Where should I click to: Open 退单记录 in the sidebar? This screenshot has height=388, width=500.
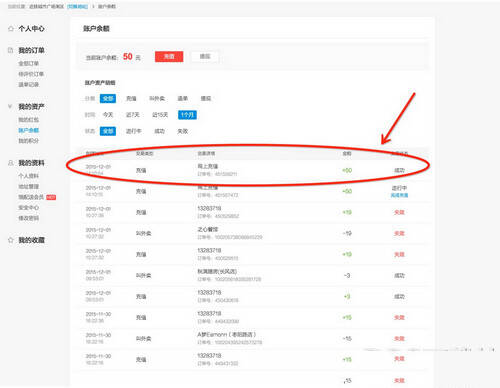(29, 85)
